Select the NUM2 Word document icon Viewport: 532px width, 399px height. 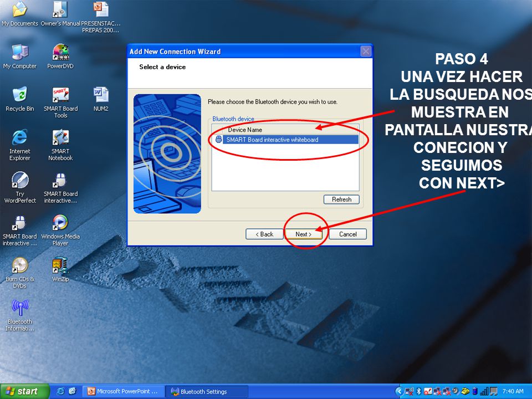101,99
